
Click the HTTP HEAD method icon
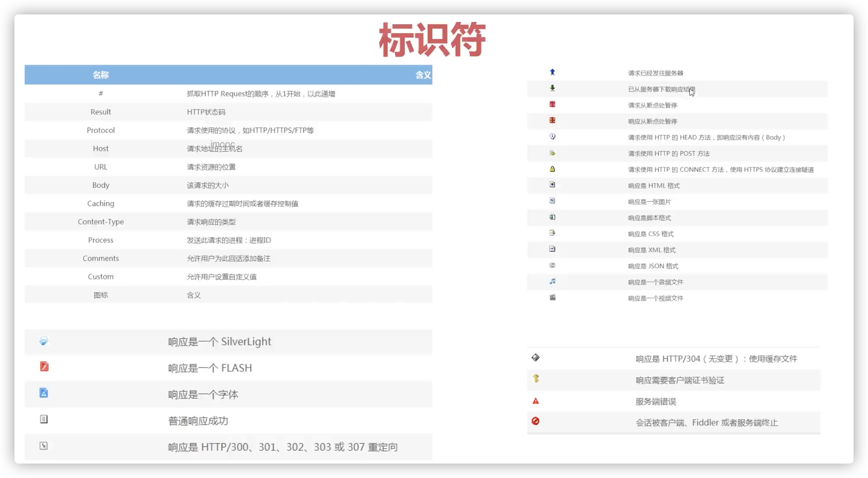[x=552, y=137]
